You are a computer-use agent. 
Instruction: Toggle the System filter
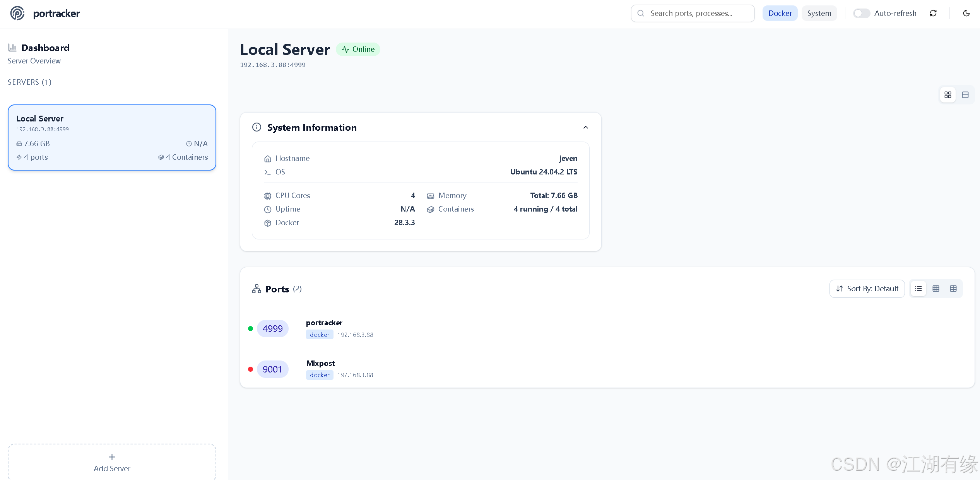click(819, 14)
